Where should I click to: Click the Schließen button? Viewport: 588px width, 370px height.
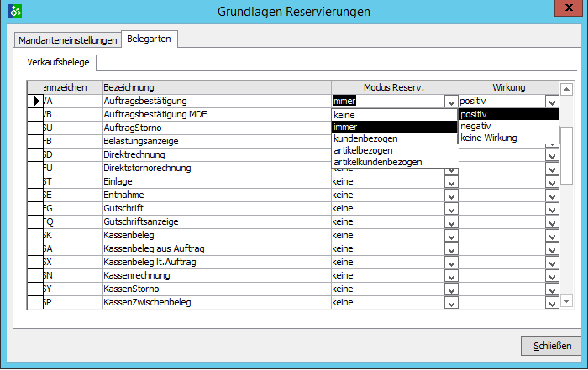coord(551,345)
